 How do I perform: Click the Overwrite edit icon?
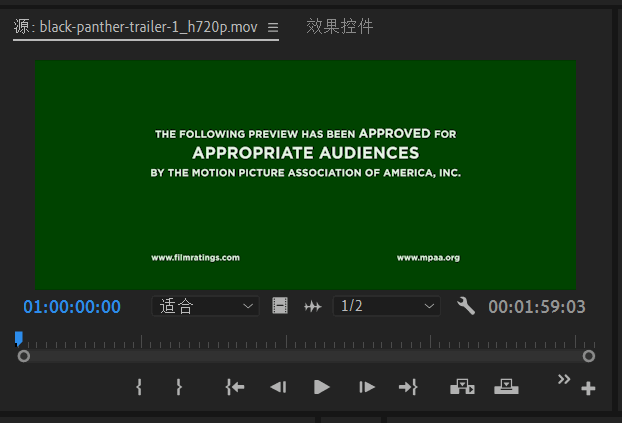[x=506, y=387]
